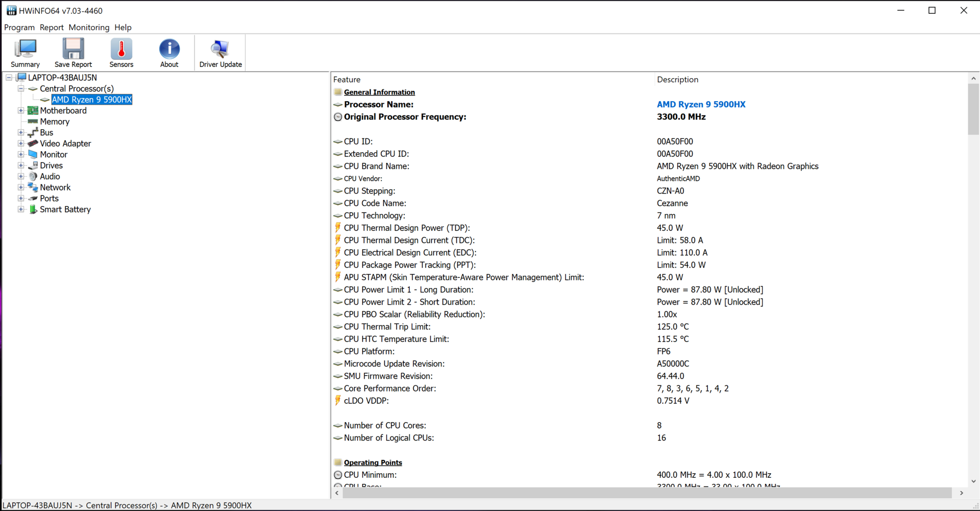Click the Central Processor(s) chip icon
The width and height of the screenshot is (980, 511).
click(33, 89)
